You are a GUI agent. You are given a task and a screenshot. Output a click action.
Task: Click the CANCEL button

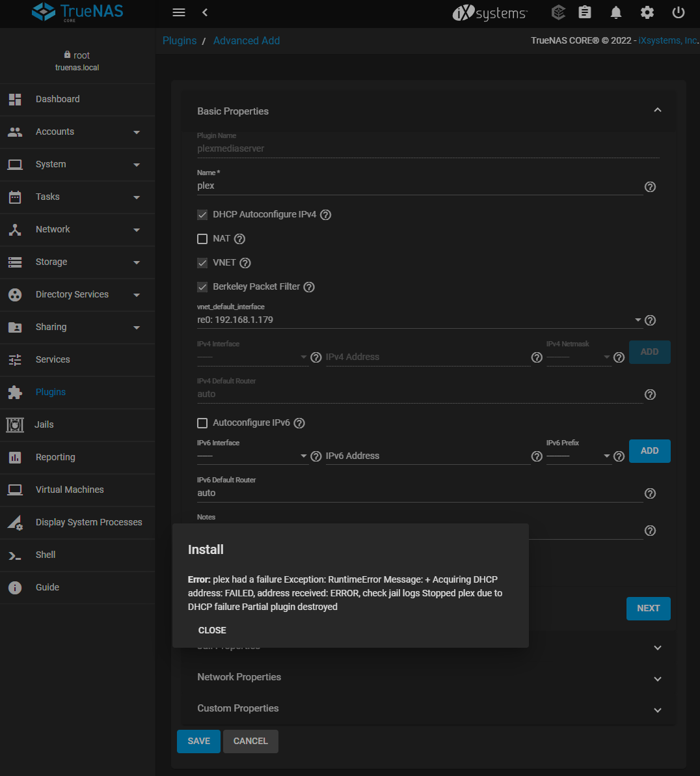tap(250, 741)
